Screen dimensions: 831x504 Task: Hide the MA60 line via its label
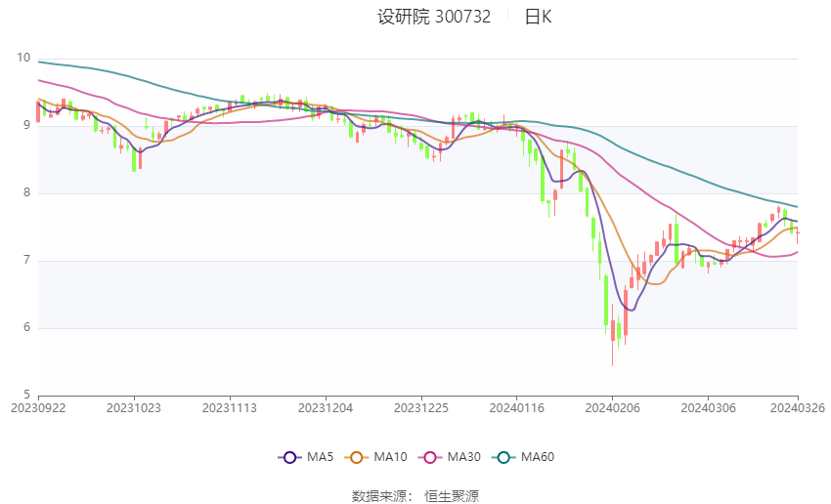tap(538, 457)
